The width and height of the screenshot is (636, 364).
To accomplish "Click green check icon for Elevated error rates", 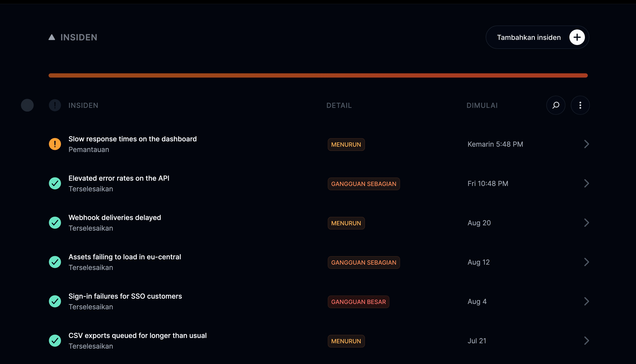I will (55, 183).
